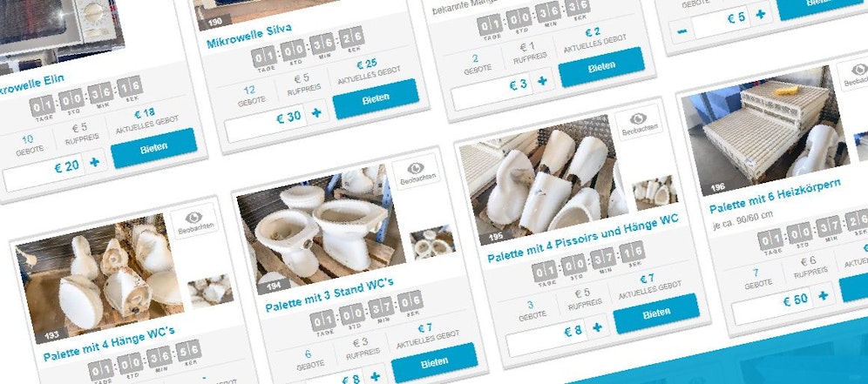Image resolution: width=868 pixels, height=384 pixels.
Task: Click plus next to € 20 bid
Action: click(95, 162)
